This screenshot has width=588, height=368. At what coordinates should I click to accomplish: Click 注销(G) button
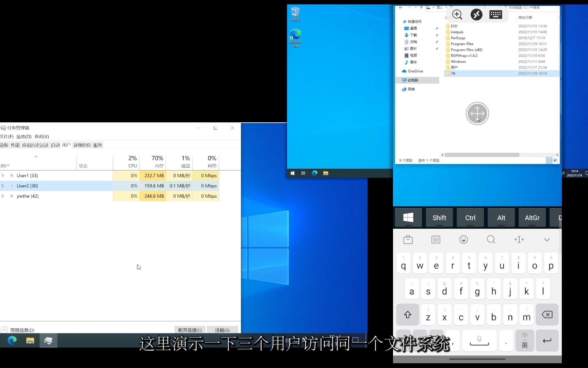click(222, 330)
